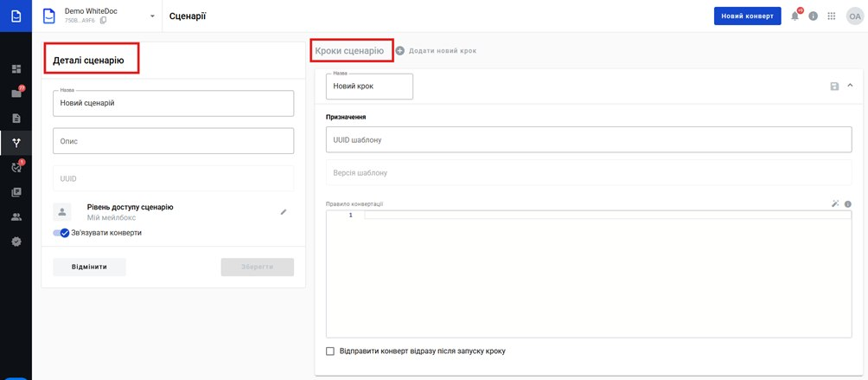Open the documents sidebar icon
This screenshot has width=868, height=380.
16,118
